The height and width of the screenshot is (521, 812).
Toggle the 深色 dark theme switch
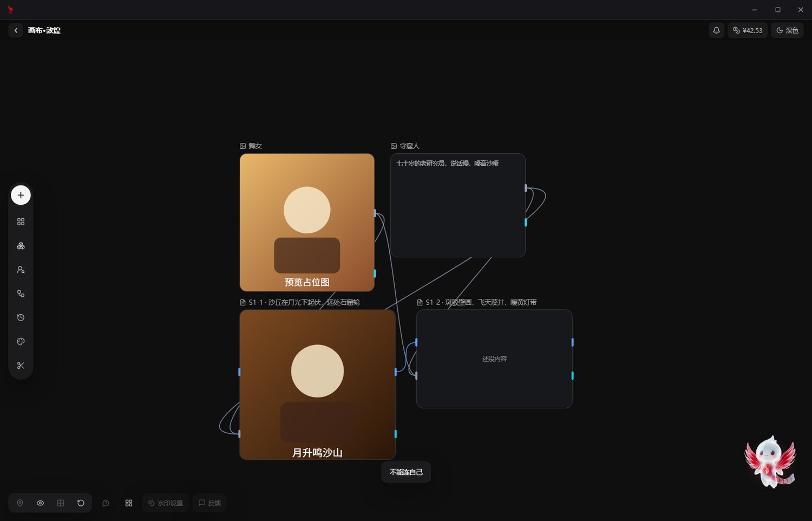pos(787,30)
